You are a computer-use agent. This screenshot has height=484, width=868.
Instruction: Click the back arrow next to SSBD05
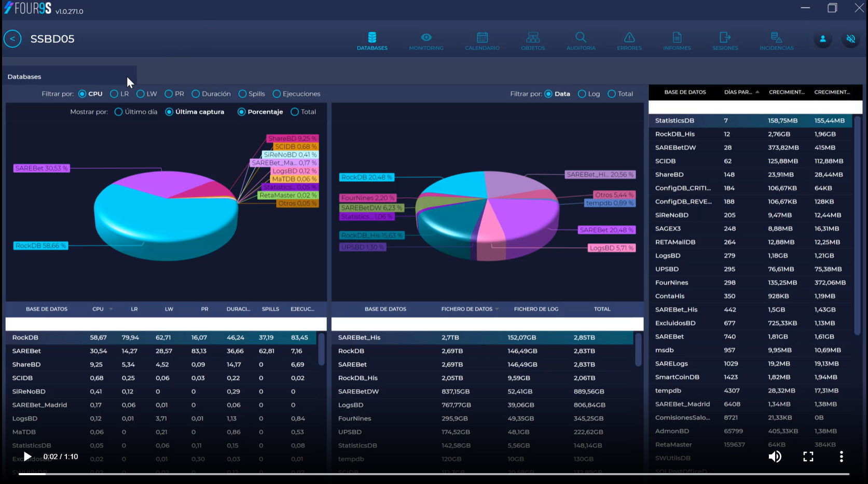12,39
